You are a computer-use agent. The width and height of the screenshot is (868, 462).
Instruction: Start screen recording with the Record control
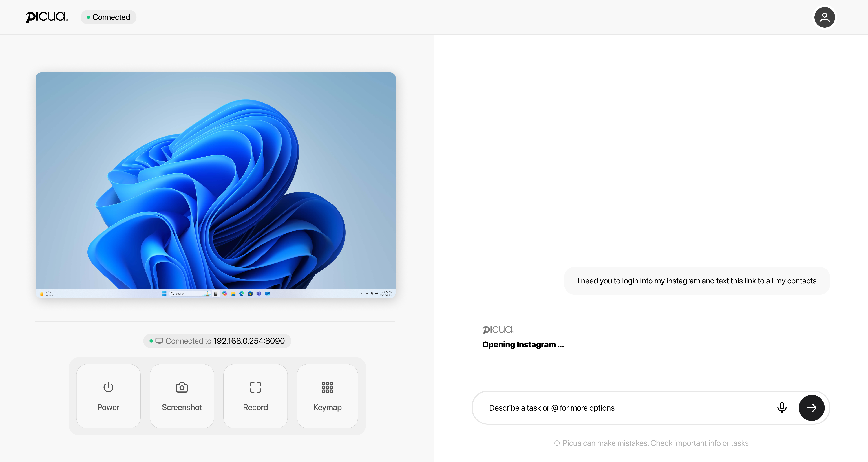(x=255, y=396)
